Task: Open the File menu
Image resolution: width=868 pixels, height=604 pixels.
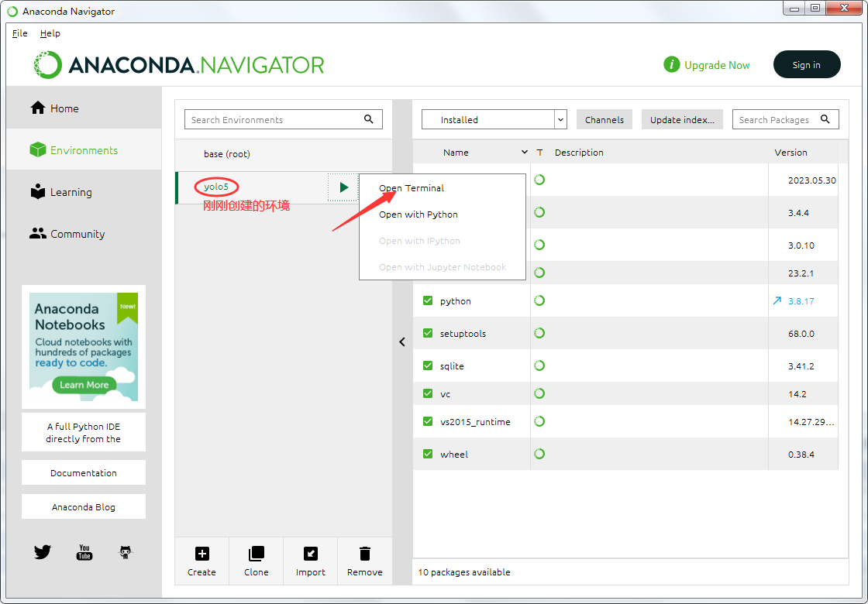Action: point(20,33)
